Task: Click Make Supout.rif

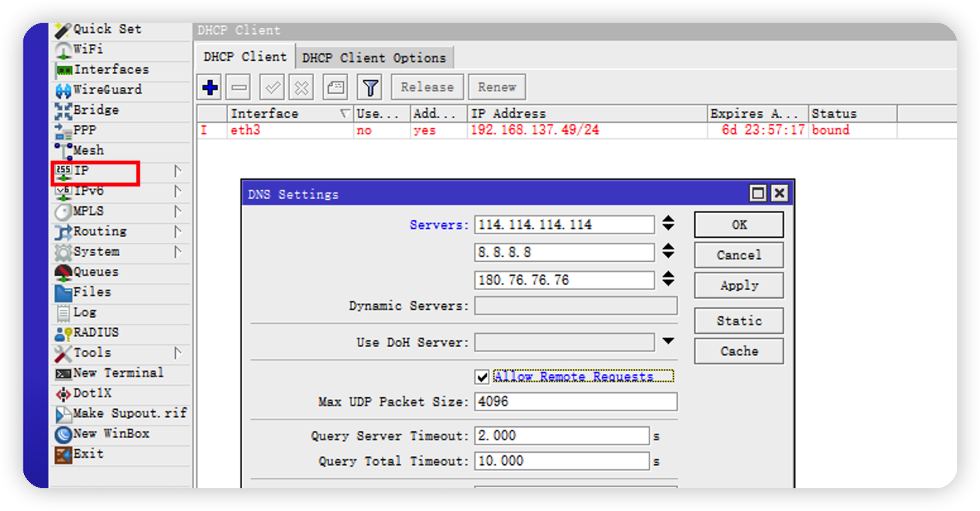Action: [121, 414]
